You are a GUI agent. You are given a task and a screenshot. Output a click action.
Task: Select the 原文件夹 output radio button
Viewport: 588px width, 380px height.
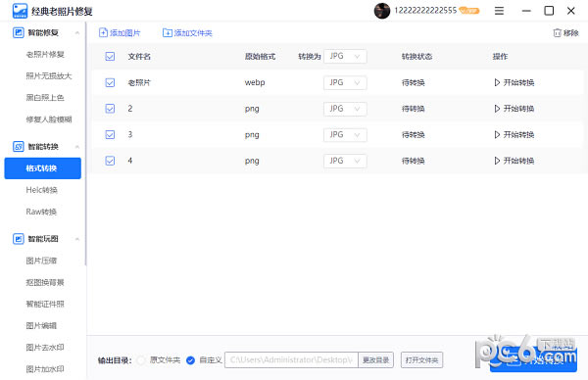pyautogui.click(x=141, y=360)
